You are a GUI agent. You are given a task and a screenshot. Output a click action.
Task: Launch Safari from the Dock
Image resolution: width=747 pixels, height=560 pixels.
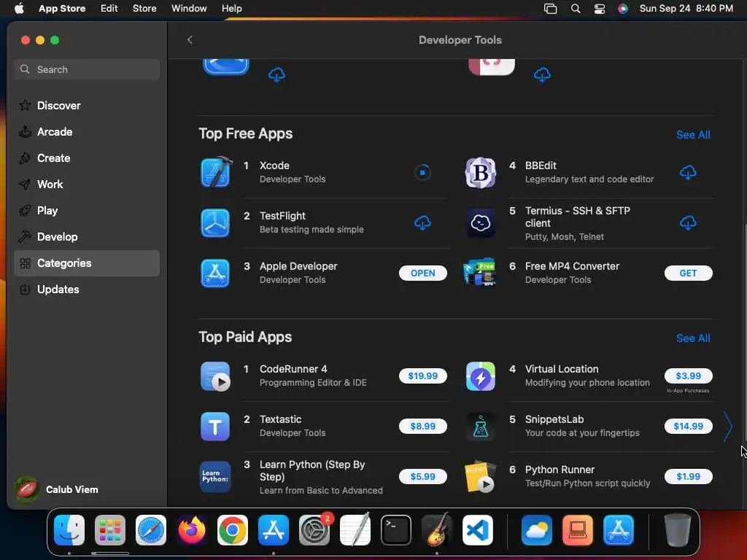pos(151,530)
